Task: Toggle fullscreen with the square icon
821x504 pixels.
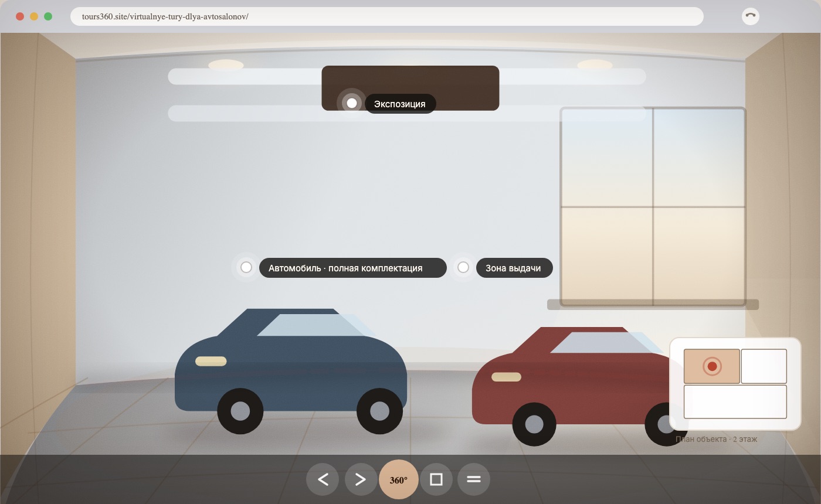Action: pyautogui.click(x=436, y=479)
